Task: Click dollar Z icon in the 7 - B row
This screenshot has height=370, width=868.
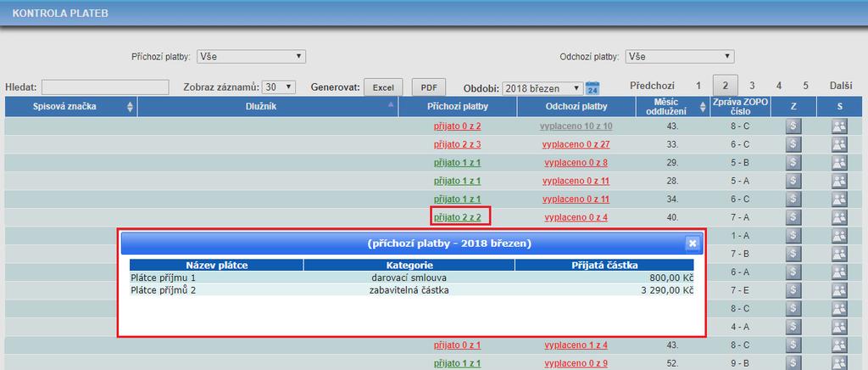Action: (793, 255)
